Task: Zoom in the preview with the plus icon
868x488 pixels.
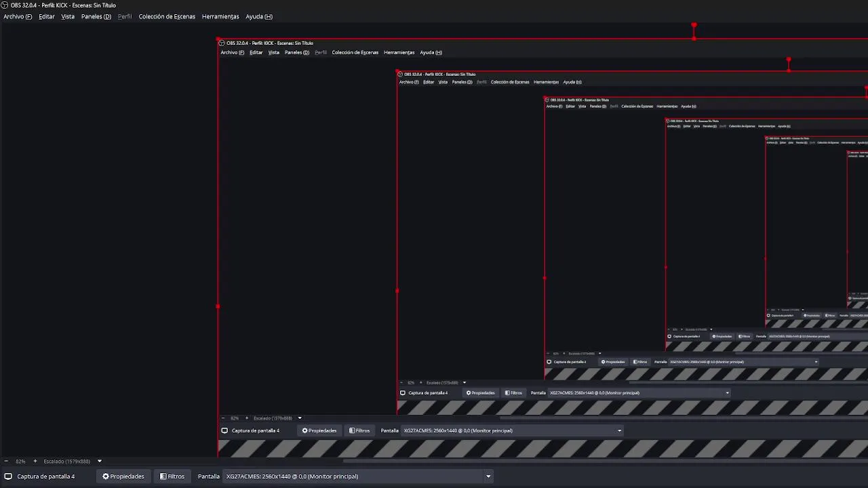Action: (35, 462)
